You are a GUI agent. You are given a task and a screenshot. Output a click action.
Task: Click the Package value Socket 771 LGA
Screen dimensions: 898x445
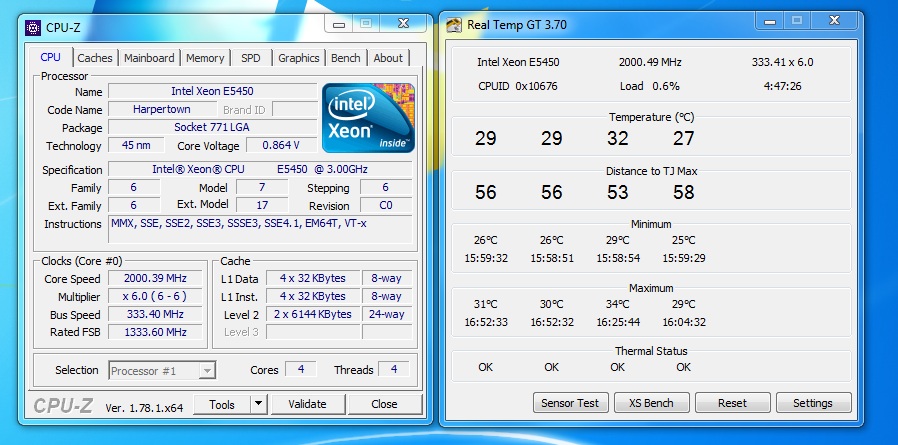pos(212,127)
